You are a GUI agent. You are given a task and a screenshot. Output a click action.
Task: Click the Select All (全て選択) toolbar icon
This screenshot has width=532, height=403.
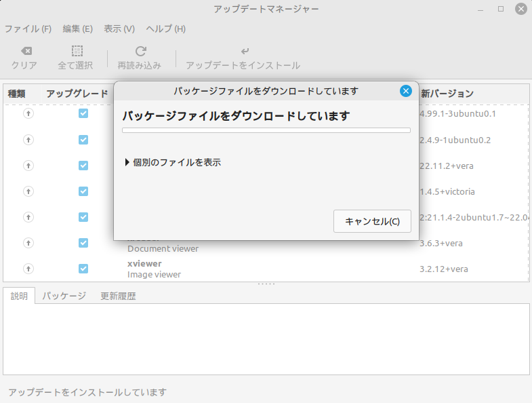77,51
